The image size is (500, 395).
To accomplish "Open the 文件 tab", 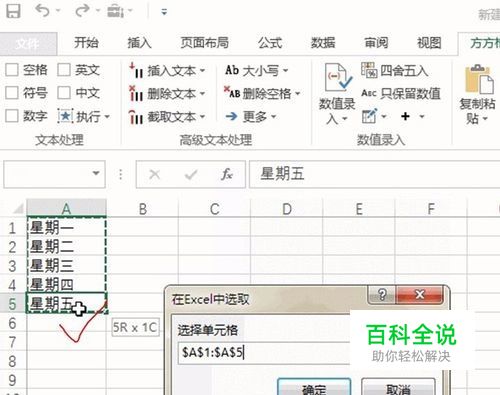I will pyautogui.click(x=28, y=43).
